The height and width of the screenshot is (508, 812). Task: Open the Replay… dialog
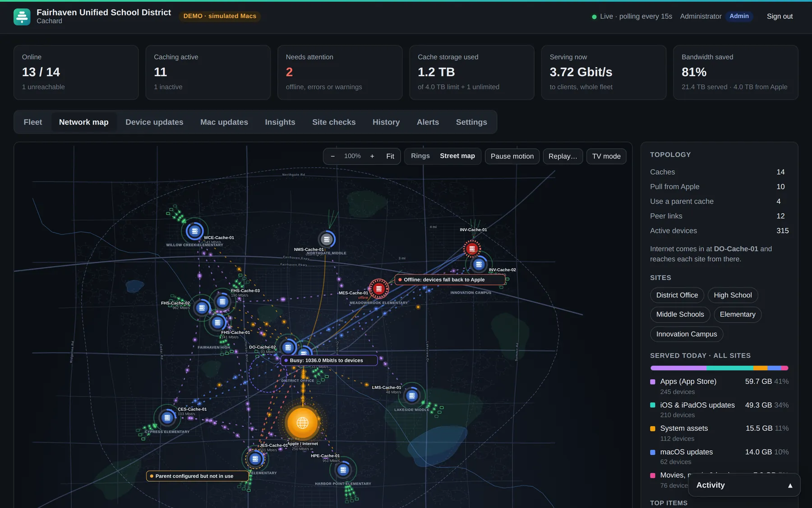click(x=563, y=156)
